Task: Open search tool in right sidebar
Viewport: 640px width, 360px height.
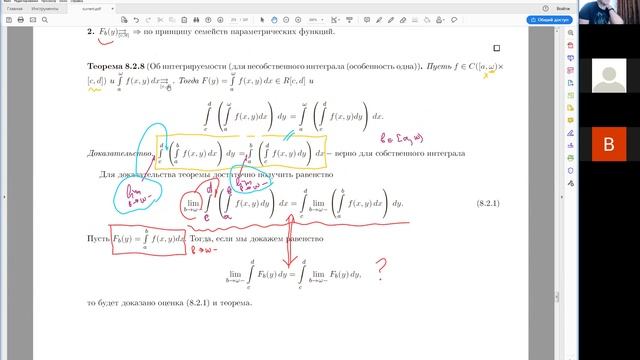Action: [571, 33]
